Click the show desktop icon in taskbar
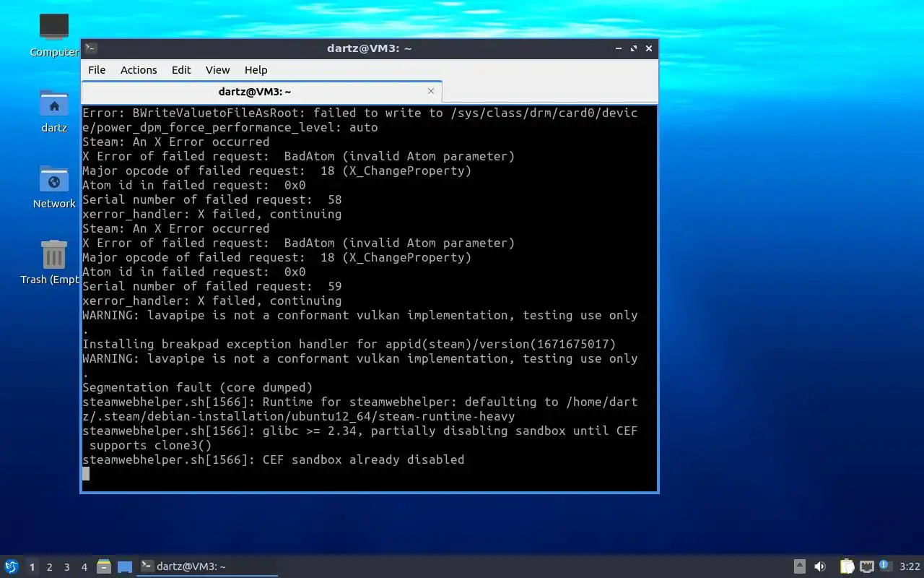The height and width of the screenshot is (578, 924). [125, 567]
